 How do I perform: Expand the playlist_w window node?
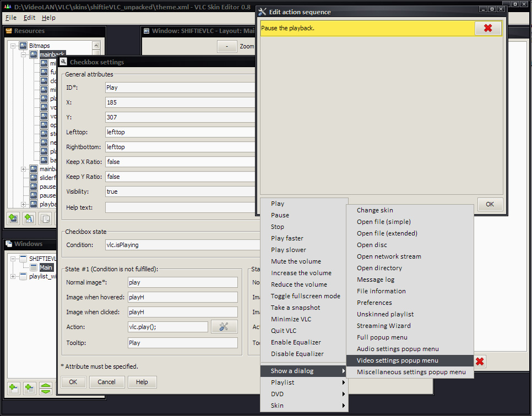coord(13,276)
